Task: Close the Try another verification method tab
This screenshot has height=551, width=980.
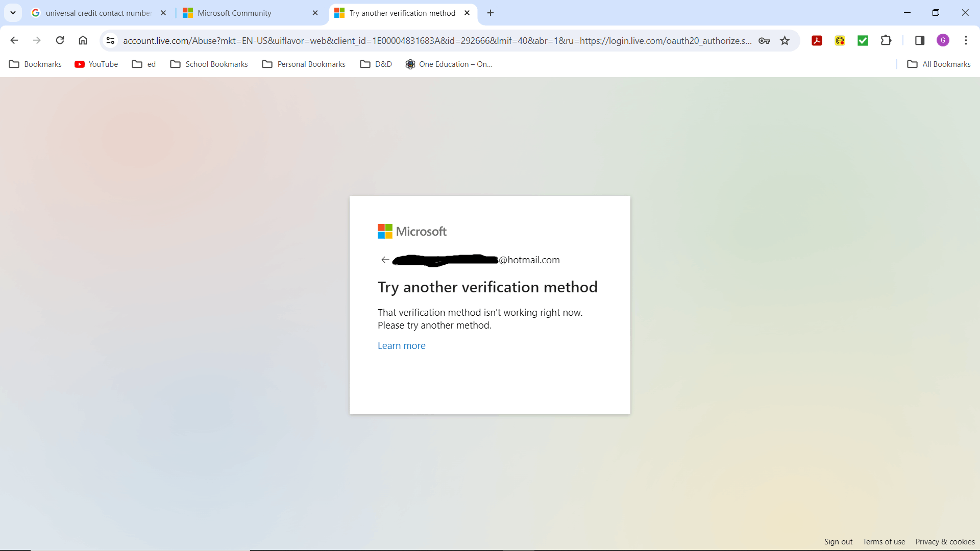Action: (x=467, y=13)
